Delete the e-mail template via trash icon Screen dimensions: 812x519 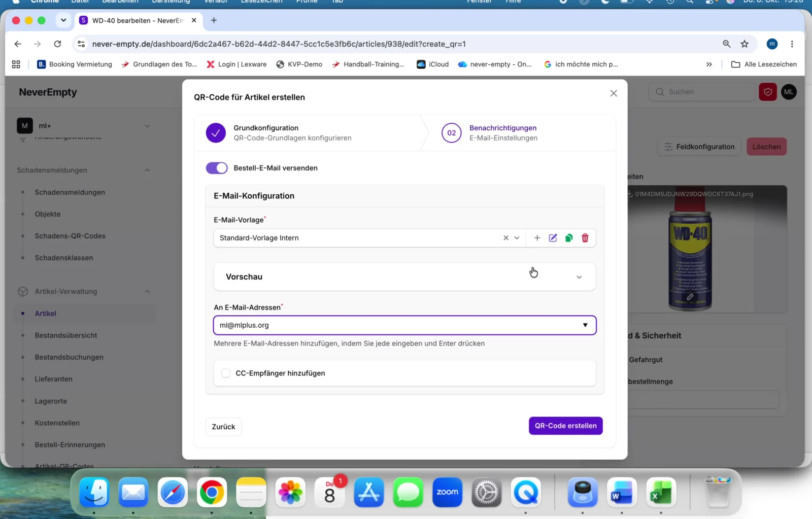tap(585, 238)
